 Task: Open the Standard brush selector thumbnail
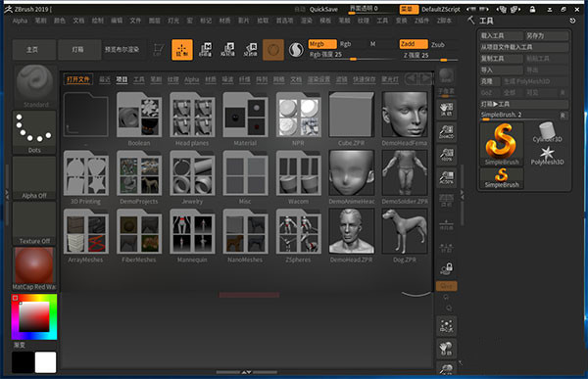(34, 86)
